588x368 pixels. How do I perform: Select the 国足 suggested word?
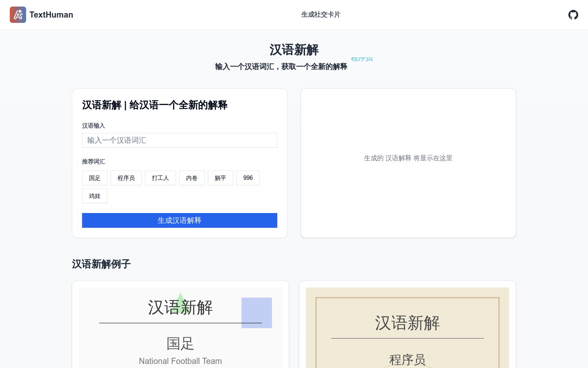[x=95, y=178]
